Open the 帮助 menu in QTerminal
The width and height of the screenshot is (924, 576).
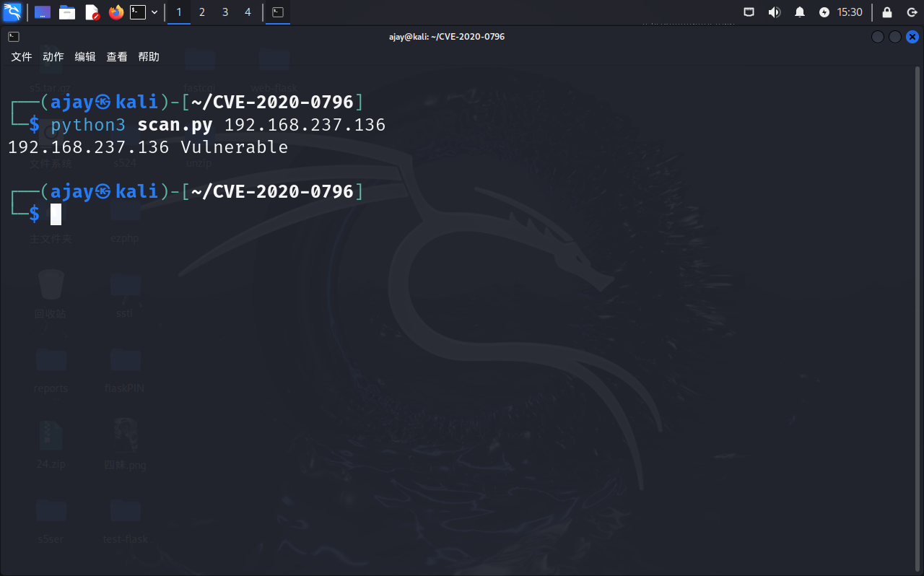(149, 56)
